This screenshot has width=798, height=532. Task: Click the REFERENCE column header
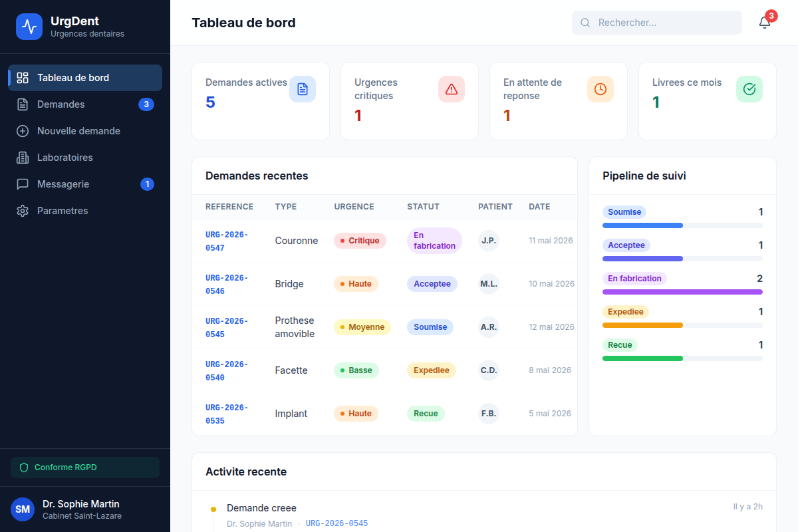[229, 207]
